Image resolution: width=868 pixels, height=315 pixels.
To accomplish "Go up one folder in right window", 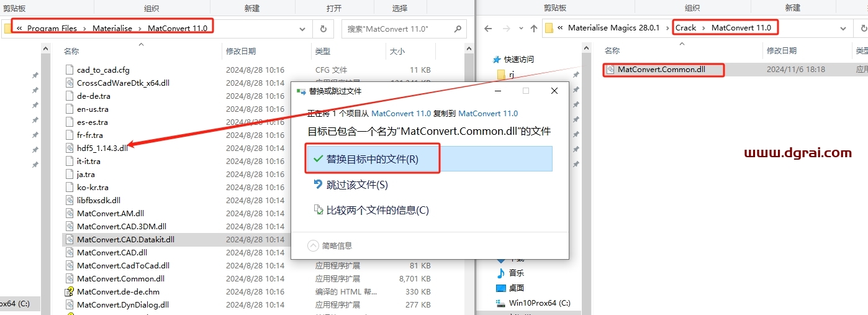I will (x=534, y=29).
